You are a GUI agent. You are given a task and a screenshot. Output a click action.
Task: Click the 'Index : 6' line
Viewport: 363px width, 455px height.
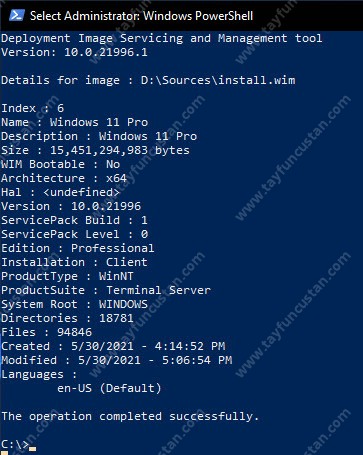click(32, 108)
